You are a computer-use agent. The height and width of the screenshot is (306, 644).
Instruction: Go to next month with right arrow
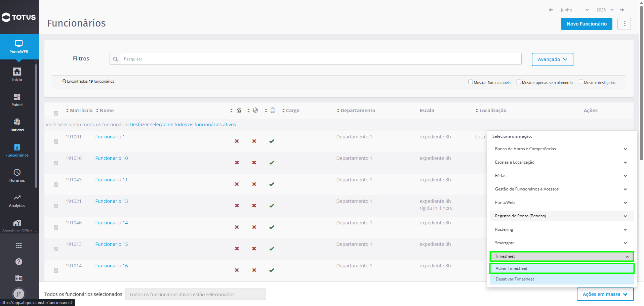[x=622, y=10]
